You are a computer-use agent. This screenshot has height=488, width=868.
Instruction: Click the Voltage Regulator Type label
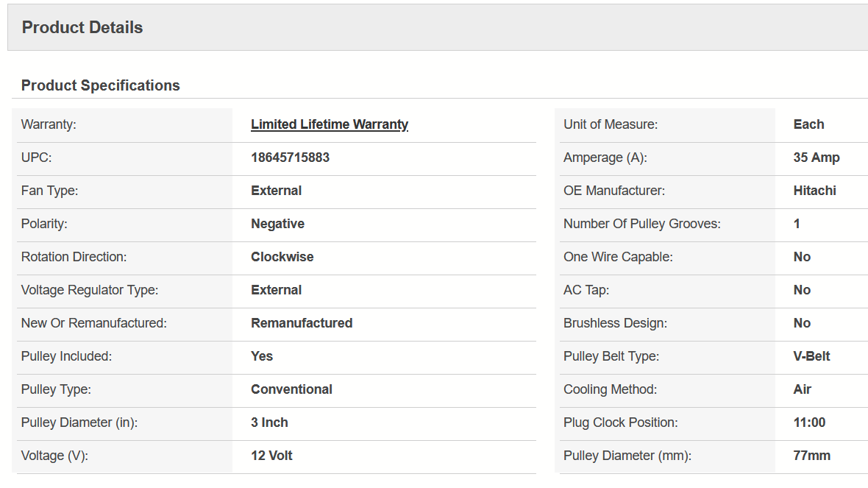[x=90, y=290]
